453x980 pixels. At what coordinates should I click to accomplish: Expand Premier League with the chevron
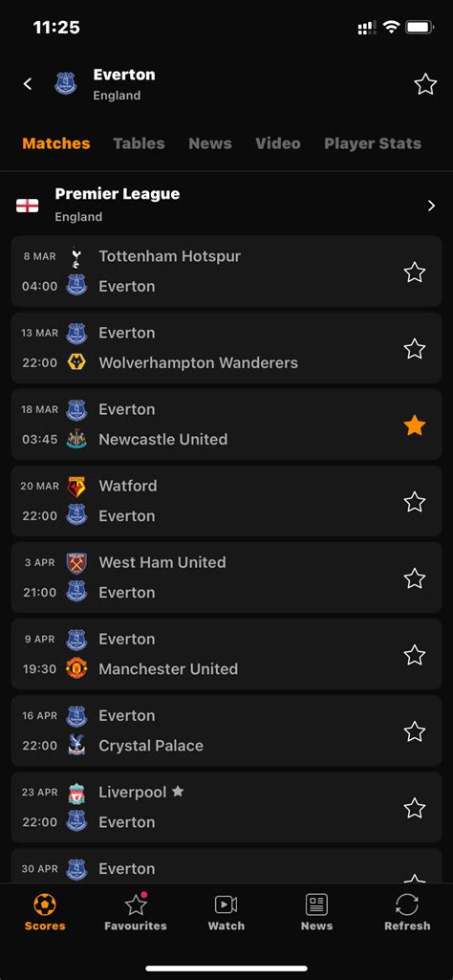[431, 206]
